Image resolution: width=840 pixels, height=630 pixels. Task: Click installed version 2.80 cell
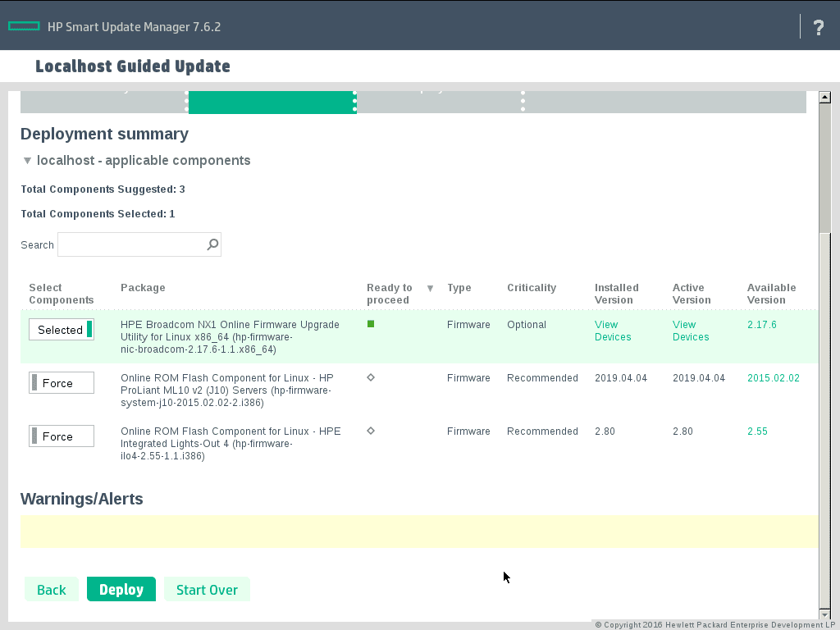coord(605,431)
